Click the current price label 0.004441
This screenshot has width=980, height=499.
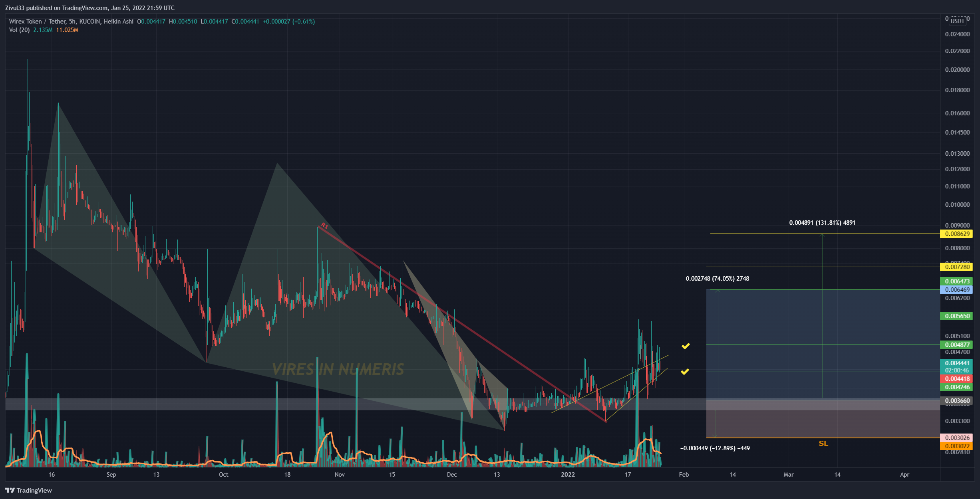(957, 363)
